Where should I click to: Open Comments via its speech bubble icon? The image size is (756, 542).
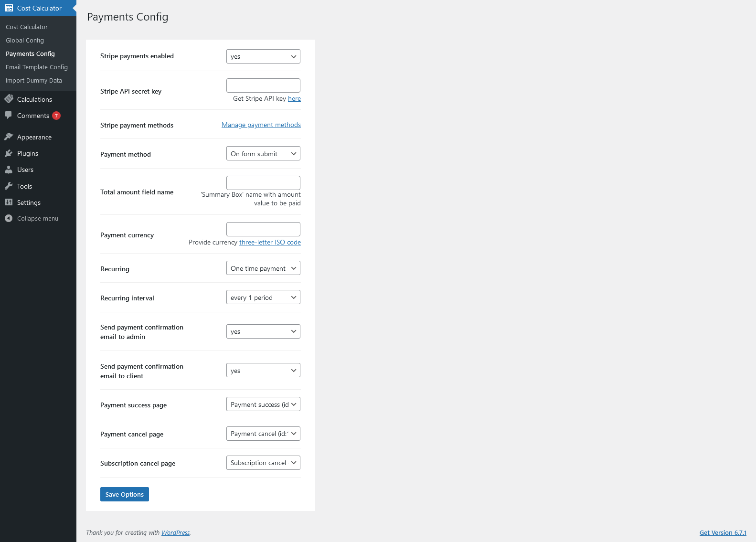[9, 116]
